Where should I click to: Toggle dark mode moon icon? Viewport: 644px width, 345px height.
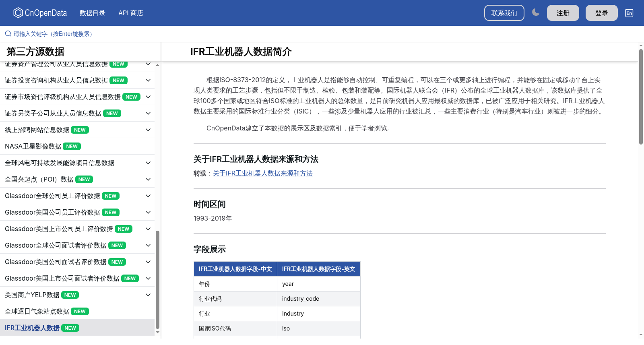point(536,12)
